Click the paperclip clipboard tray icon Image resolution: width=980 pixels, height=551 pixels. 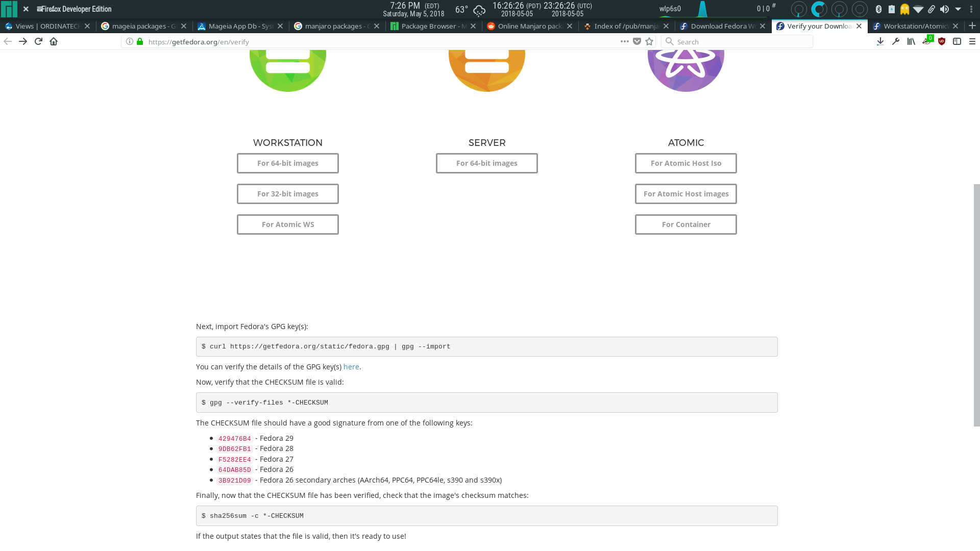[932, 9]
